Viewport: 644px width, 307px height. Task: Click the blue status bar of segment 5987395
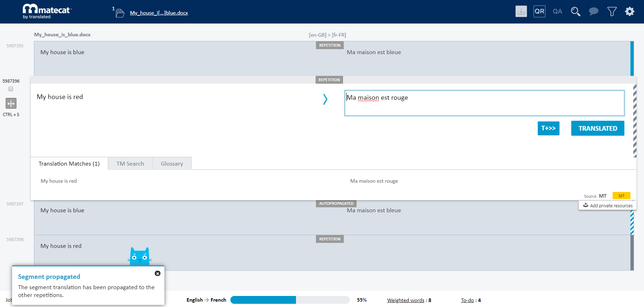click(x=632, y=58)
